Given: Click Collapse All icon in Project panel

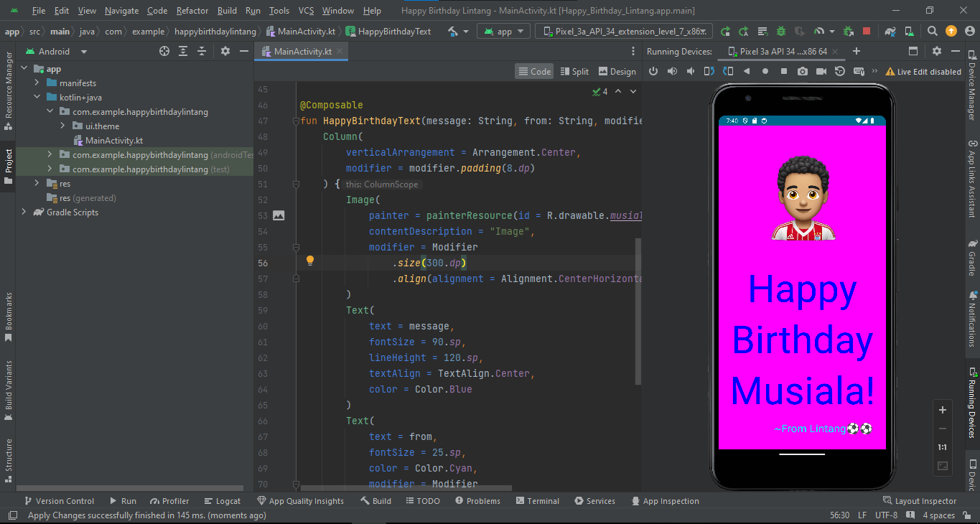Looking at the screenshot, I should pyautogui.click(x=202, y=51).
